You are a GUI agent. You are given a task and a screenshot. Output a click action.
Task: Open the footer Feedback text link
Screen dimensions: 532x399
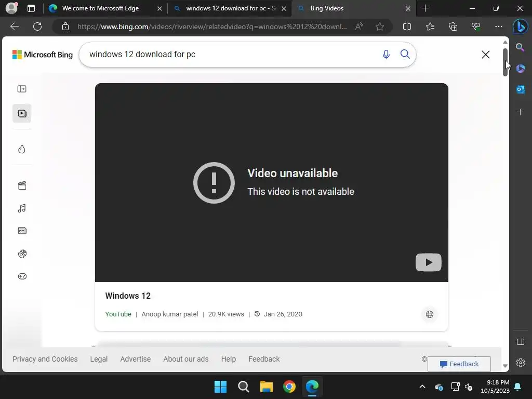(264, 359)
